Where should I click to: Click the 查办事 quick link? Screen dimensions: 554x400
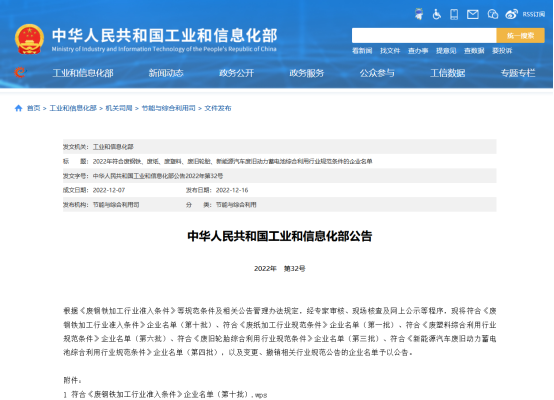(418, 51)
